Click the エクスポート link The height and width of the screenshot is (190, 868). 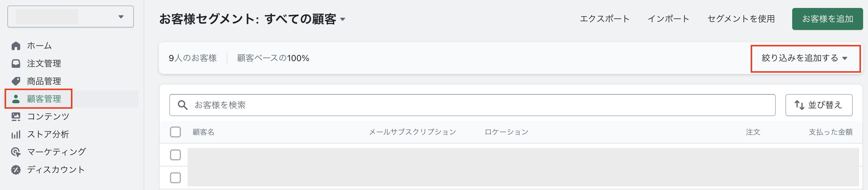[605, 19]
